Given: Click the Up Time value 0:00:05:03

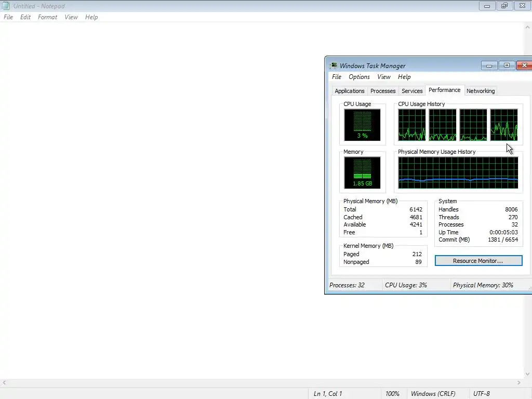Looking at the screenshot, I should (x=503, y=232).
